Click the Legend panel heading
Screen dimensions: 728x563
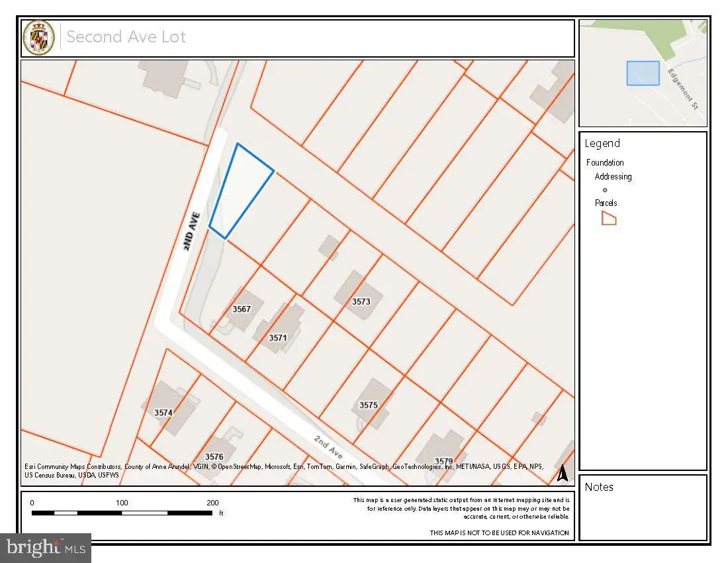602,144
